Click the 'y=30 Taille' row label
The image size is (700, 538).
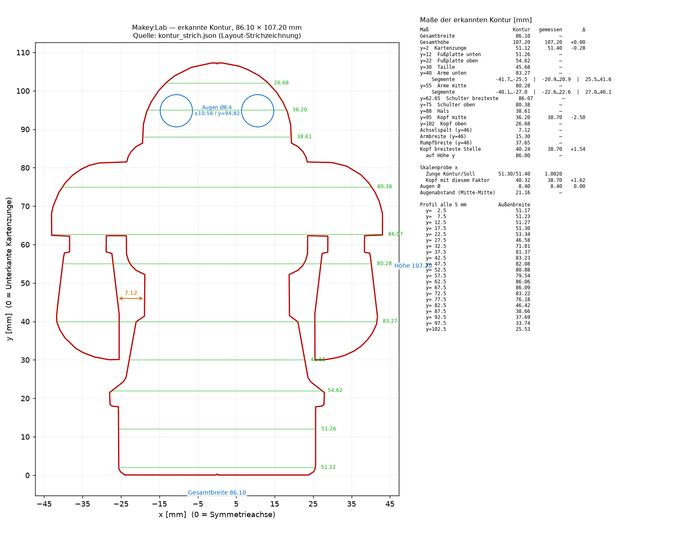click(x=437, y=67)
